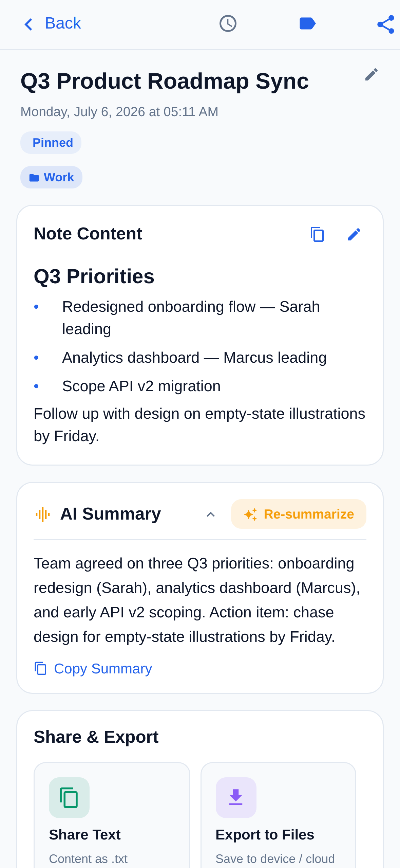Toggle the Pinned chip
Screen dimensions: 400x868
(51, 143)
